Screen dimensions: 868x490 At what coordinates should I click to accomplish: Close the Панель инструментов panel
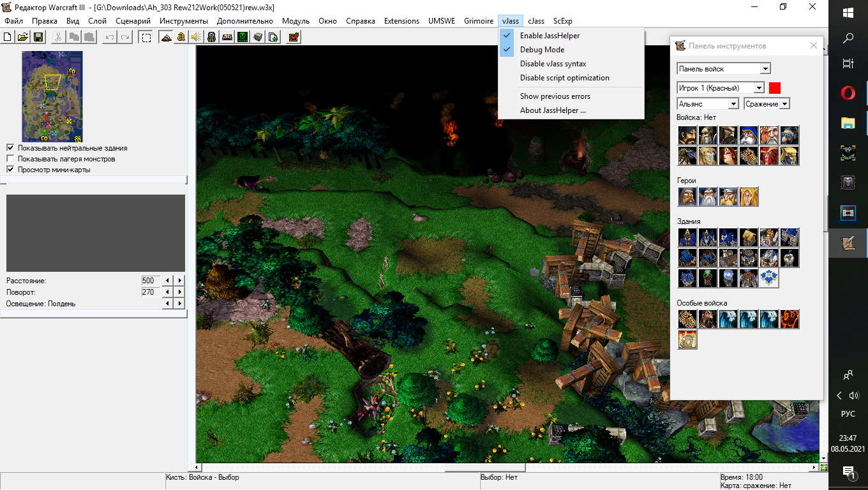[813, 45]
